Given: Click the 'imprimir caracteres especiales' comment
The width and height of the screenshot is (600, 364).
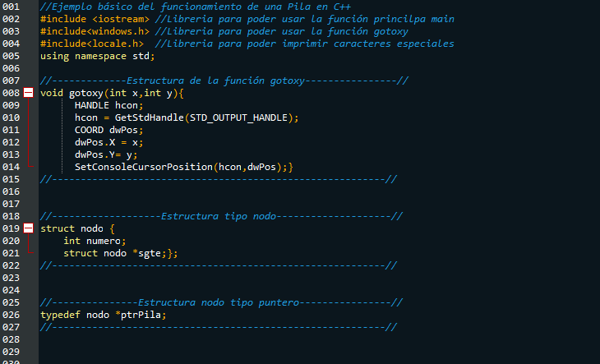Looking at the screenshot, I should coord(304,44).
